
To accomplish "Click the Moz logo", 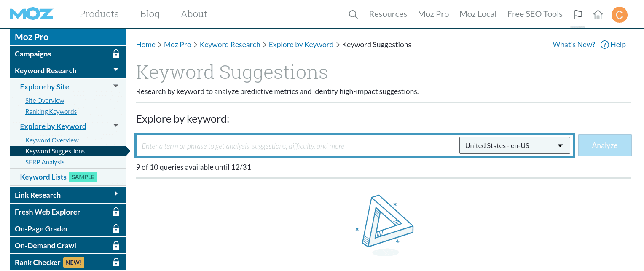I will click(x=31, y=14).
